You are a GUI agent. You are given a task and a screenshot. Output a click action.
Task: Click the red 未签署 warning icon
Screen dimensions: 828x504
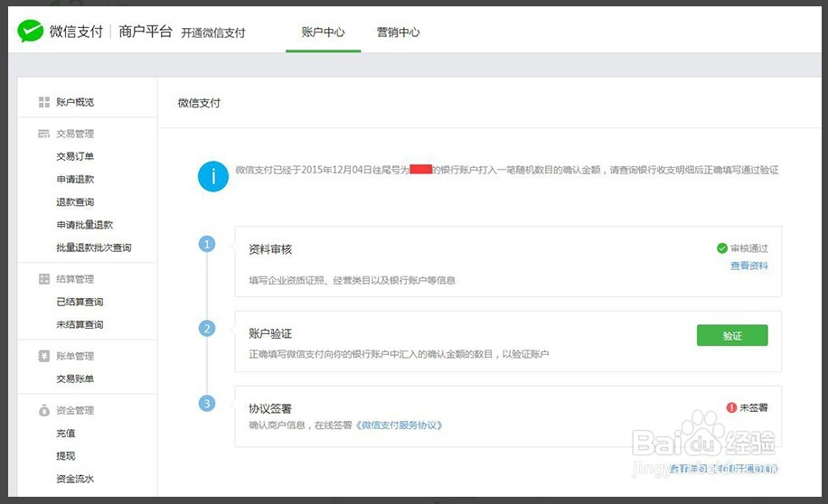click(x=731, y=407)
